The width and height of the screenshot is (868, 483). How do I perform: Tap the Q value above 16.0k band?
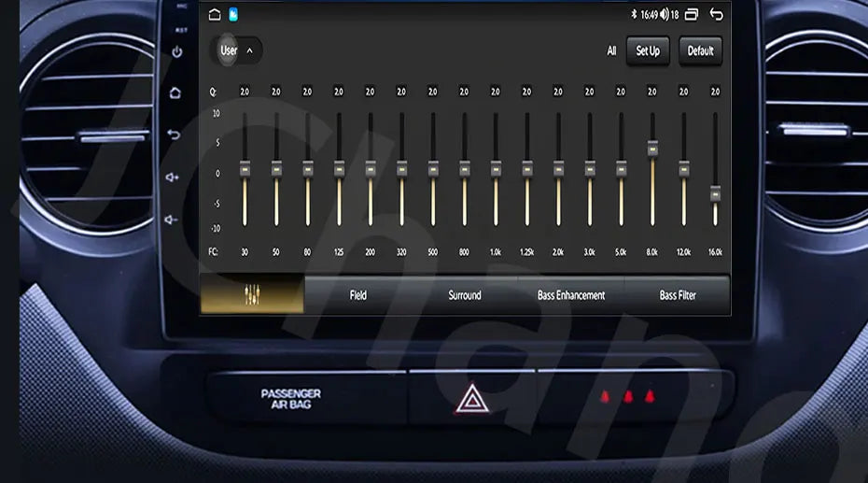715,92
